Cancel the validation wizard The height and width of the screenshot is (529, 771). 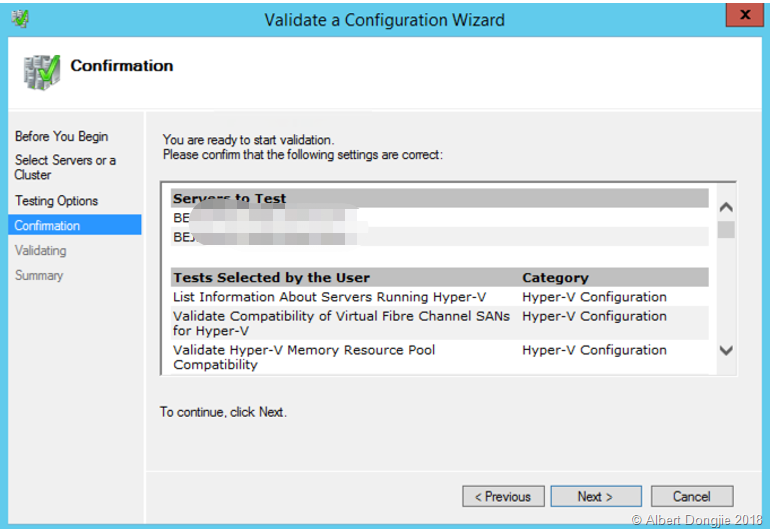[x=691, y=496]
